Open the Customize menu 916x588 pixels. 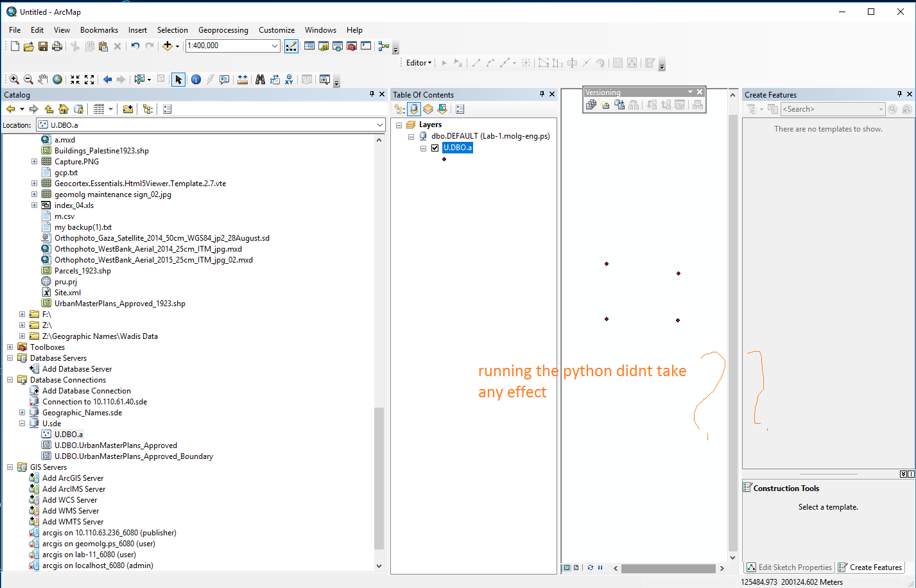pos(277,30)
